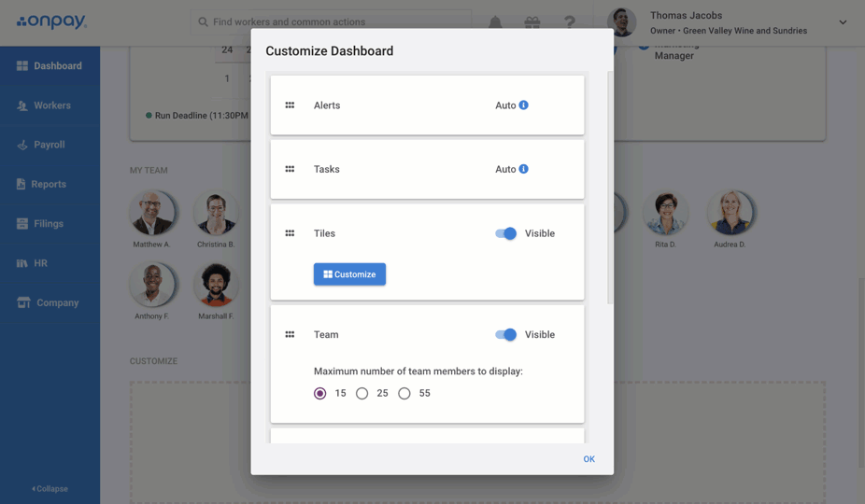Image resolution: width=865 pixels, height=504 pixels.
Task: Click the Team row drag handle
Action: point(290,334)
